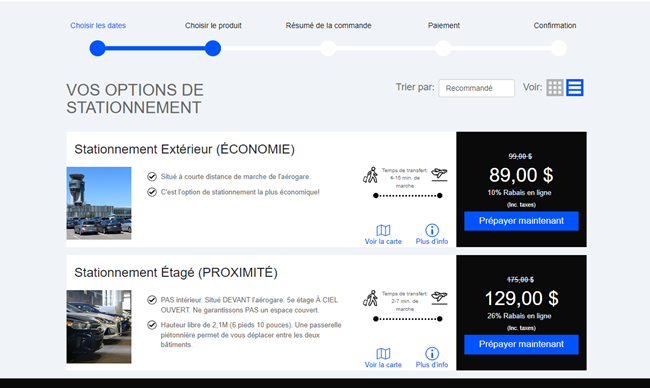The image size is (650, 388).
Task: Click 'VOS OPTIONS DE STATIONNEMENT' heading
Action: pyautogui.click(x=135, y=99)
